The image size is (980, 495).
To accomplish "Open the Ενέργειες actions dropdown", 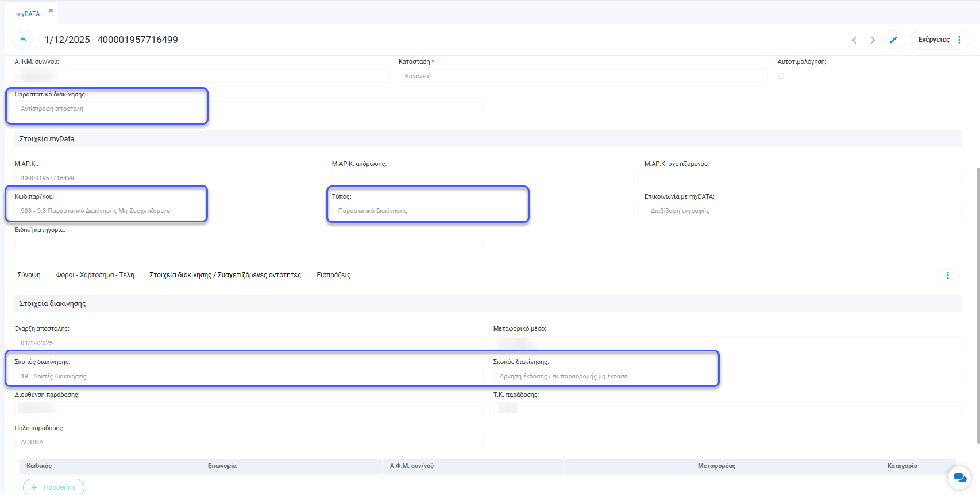I will [939, 40].
